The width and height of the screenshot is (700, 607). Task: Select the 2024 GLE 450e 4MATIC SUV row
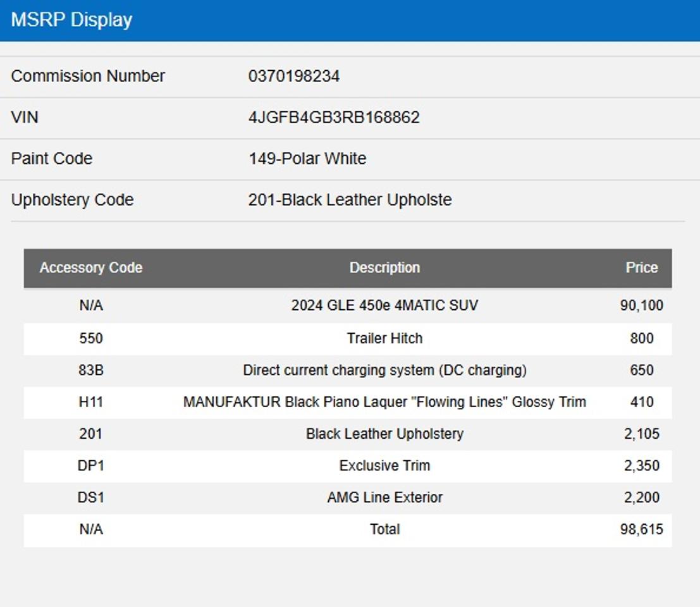[x=384, y=306]
